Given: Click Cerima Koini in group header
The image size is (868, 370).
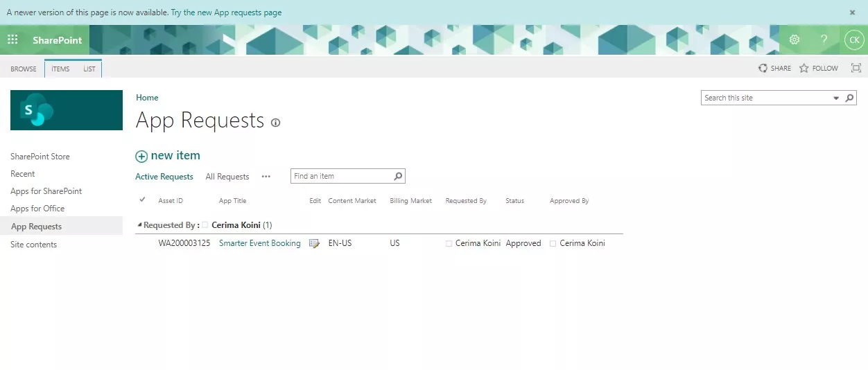Looking at the screenshot, I should (236, 225).
